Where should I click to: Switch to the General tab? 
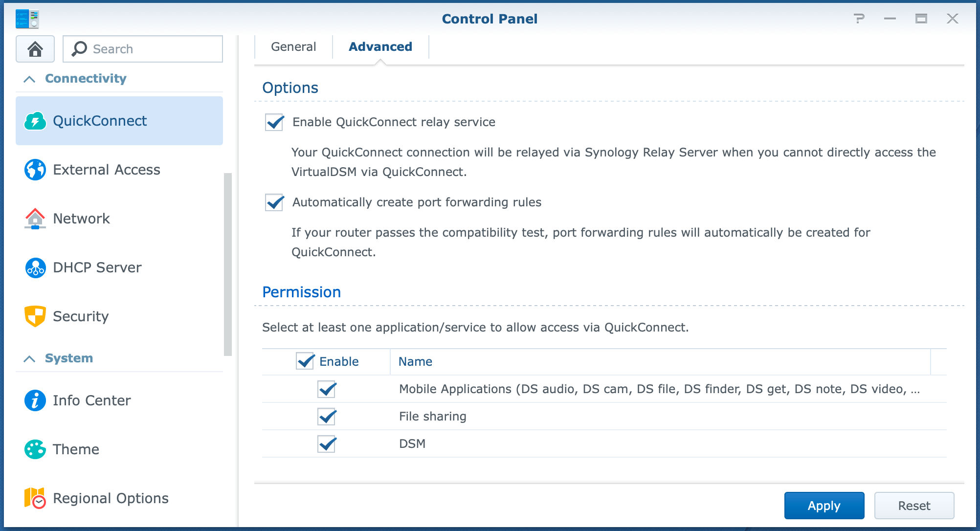(293, 47)
